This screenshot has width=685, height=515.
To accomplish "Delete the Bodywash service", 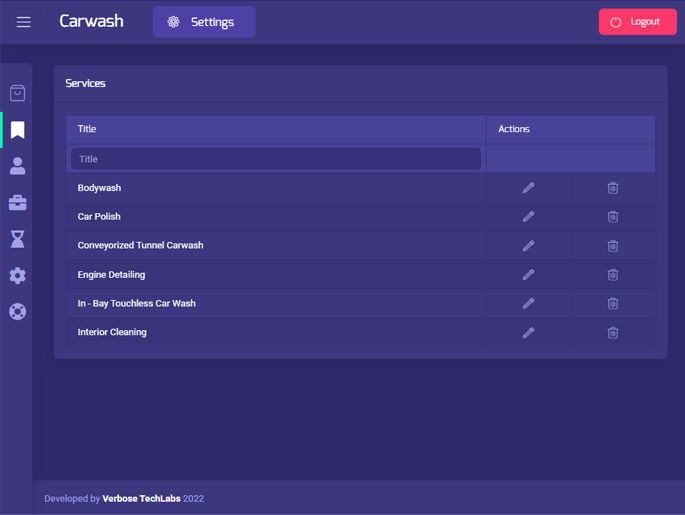I will (x=612, y=188).
